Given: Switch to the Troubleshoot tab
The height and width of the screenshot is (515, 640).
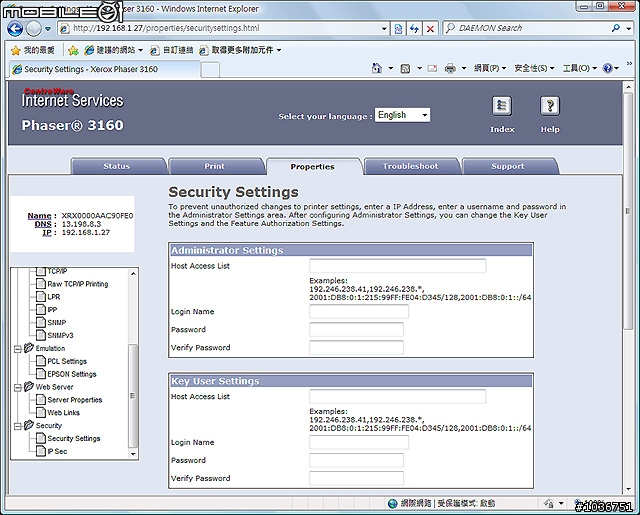Looking at the screenshot, I should pos(412,166).
